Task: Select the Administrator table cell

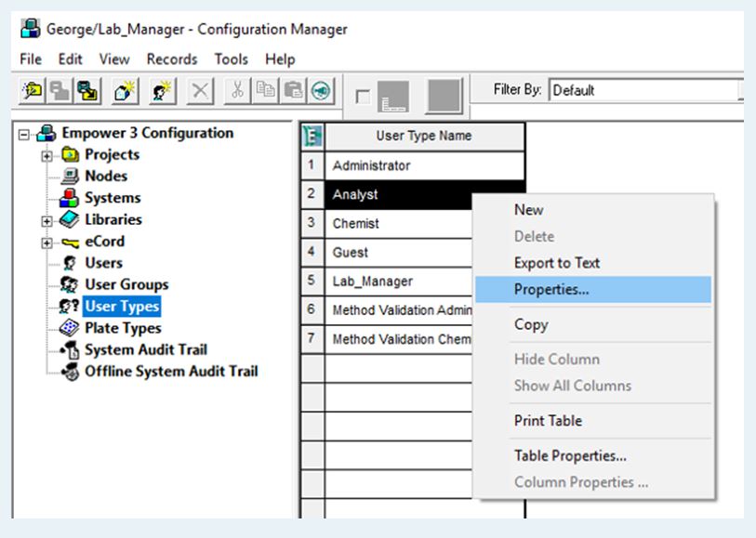Action: click(424, 165)
